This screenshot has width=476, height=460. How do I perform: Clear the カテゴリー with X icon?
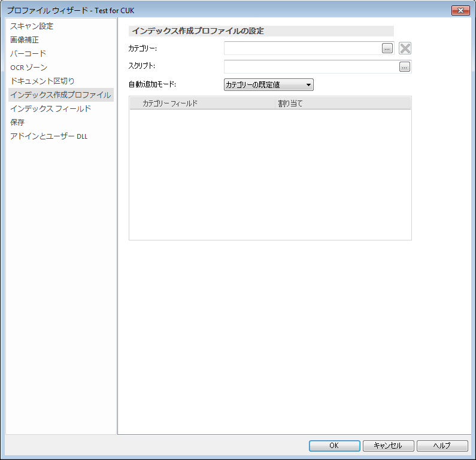tap(405, 48)
